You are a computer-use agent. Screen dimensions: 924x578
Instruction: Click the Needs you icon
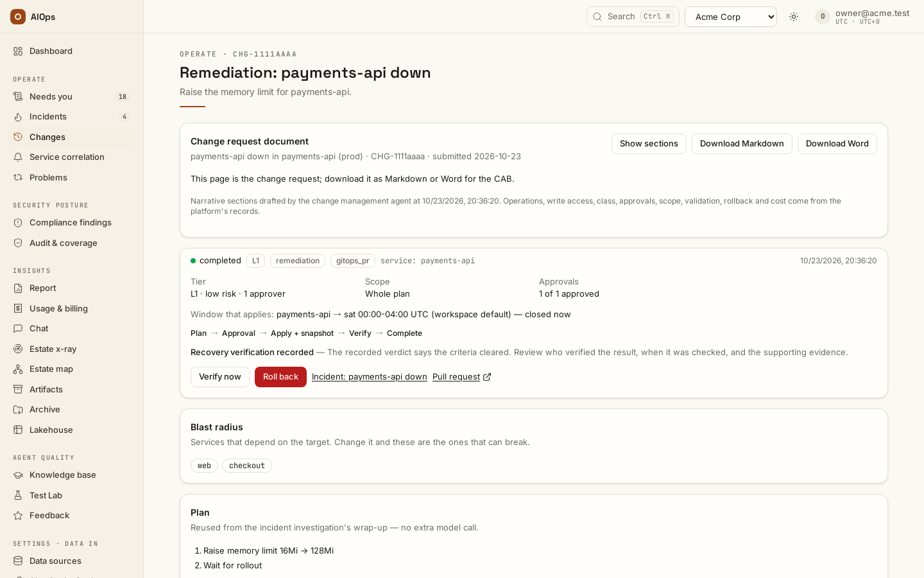[18, 97]
